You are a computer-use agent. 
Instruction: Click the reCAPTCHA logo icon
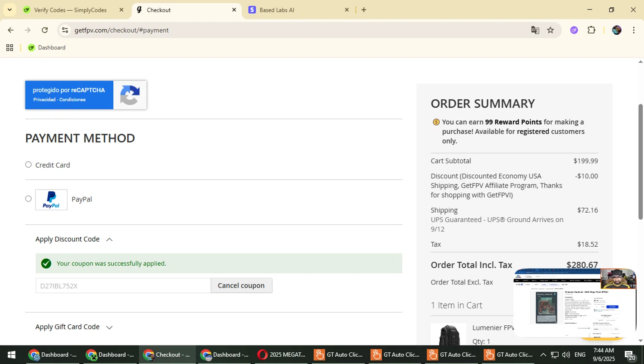pos(130,95)
